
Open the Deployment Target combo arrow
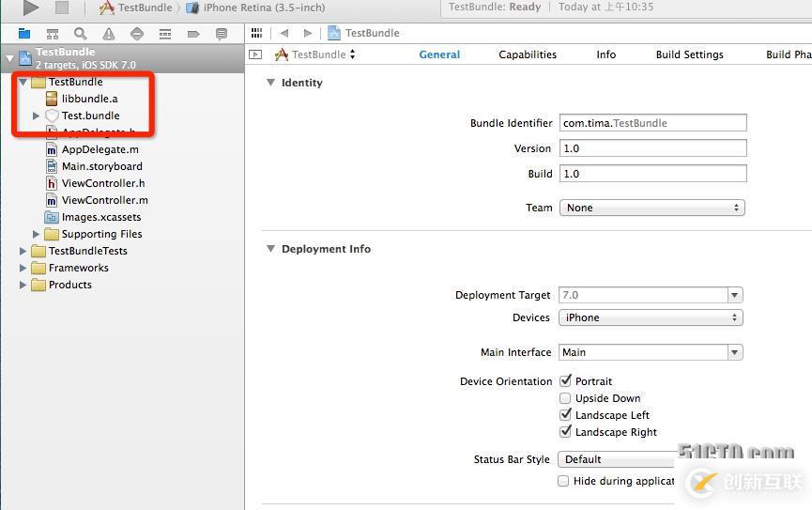pos(734,296)
